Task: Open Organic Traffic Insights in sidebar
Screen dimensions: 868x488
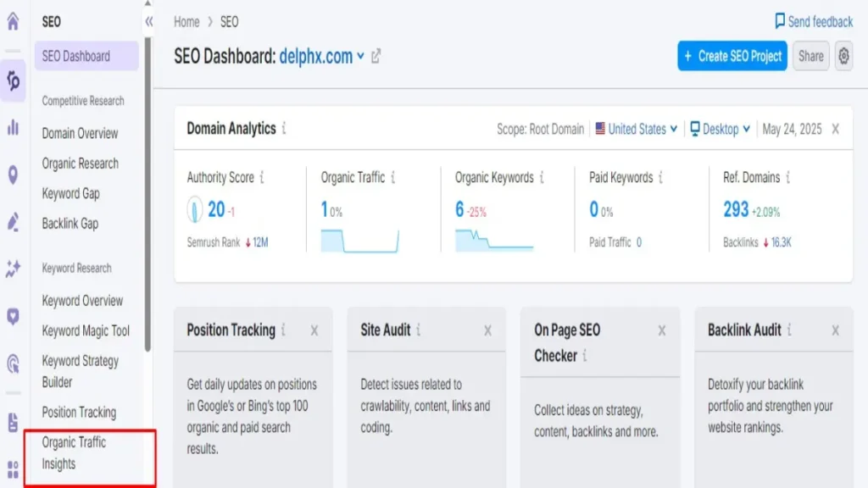Action: click(x=74, y=452)
